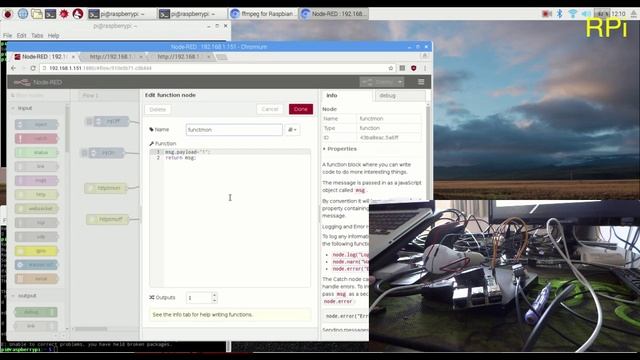Increase the Outputs stepper value
This screenshot has height=360, width=640.
point(214,294)
